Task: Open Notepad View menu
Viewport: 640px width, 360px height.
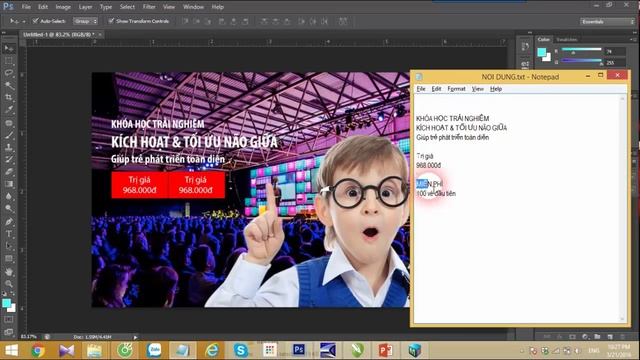Action: (x=478, y=89)
